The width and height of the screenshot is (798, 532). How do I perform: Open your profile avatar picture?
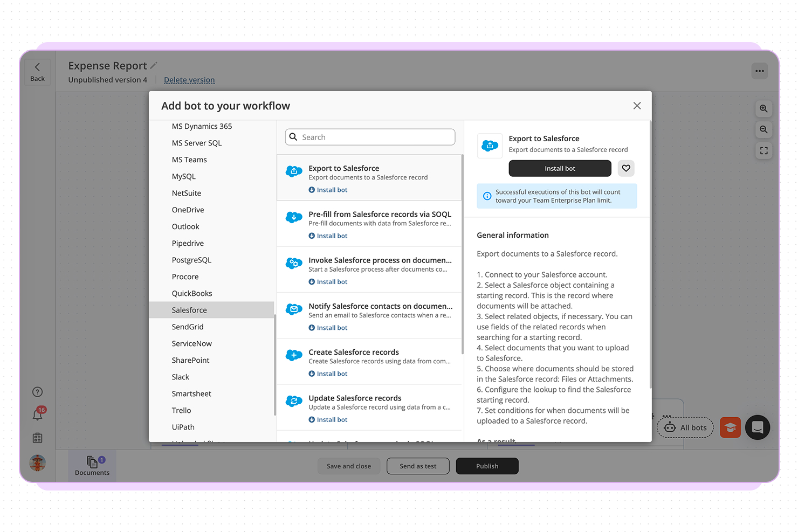pyautogui.click(x=37, y=462)
